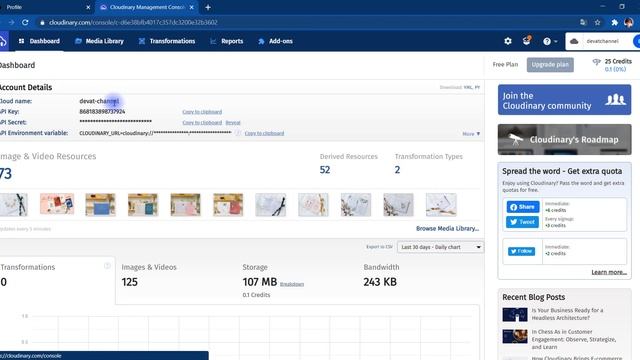Open the last media thumbnail in the row

(x=441, y=204)
